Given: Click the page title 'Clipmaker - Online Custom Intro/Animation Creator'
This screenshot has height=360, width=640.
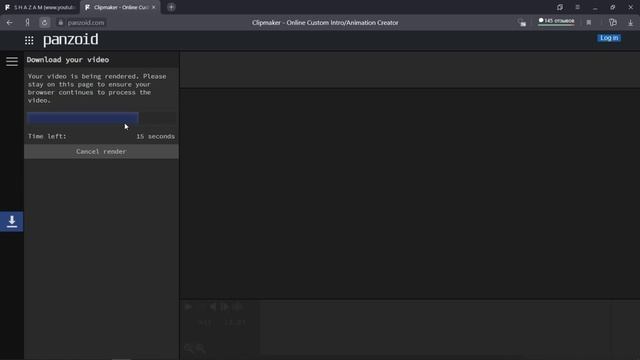Looking at the screenshot, I should pos(325,23).
